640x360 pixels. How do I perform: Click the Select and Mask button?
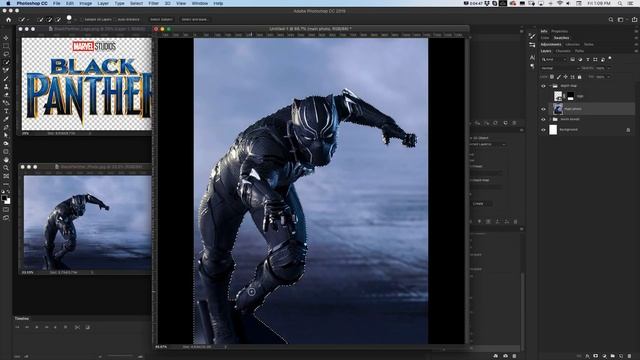pos(195,19)
